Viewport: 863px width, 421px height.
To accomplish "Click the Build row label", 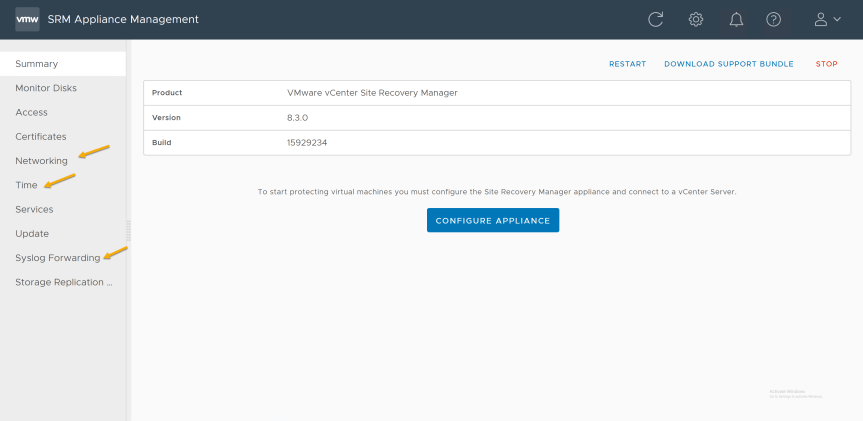I will coord(162,143).
